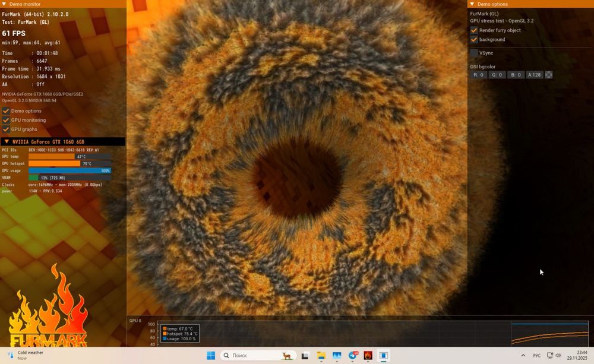
Task: Collapse the NVIDIA GeForce GTX 1060 6GB section
Action: pos(7,142)
